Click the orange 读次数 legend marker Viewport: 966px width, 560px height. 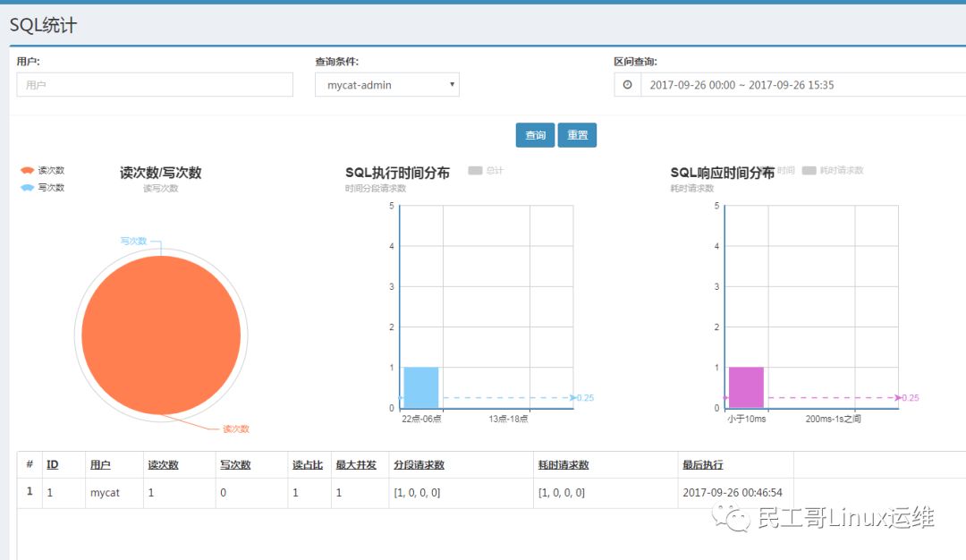click(25, 170)
